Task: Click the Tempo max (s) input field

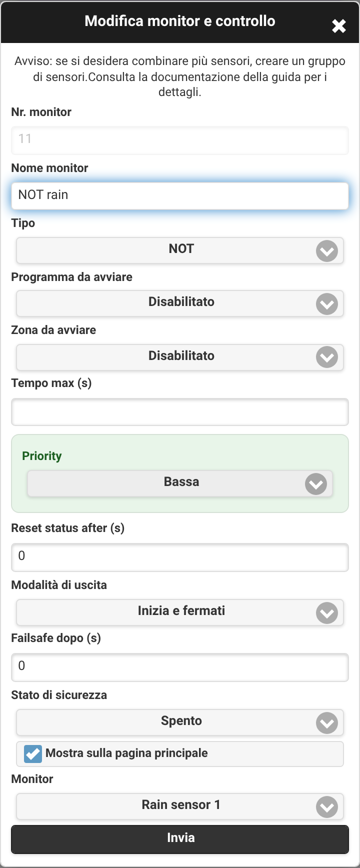Action: click(x=180, y=412)
